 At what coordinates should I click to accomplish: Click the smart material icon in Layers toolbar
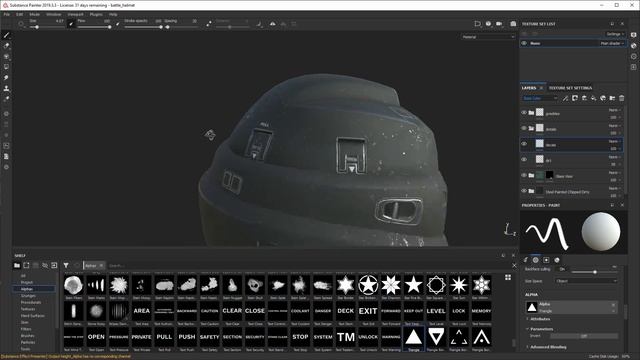pyautogui.click(x=603, y=98)
